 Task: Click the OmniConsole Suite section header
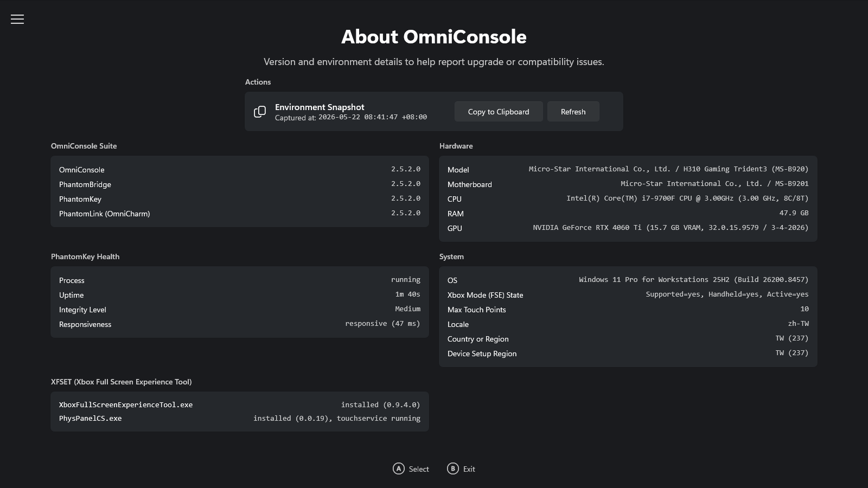(x=84, y=146)
